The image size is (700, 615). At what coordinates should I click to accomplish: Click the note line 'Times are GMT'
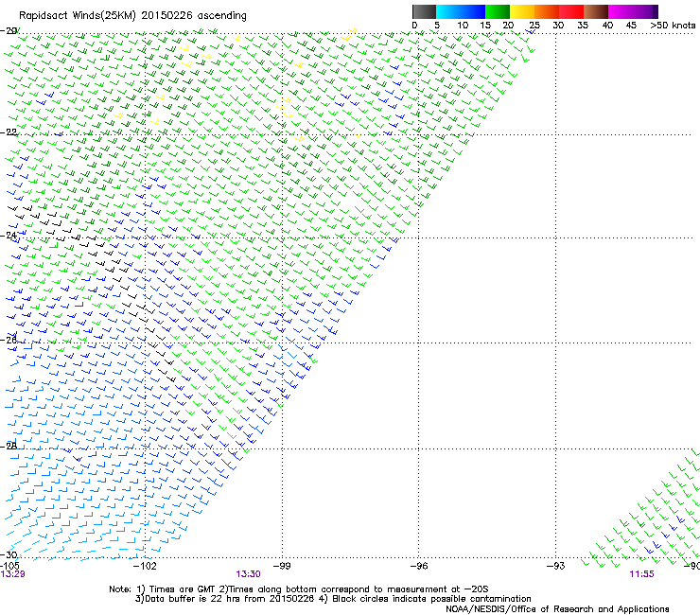(x=183, y=589)
